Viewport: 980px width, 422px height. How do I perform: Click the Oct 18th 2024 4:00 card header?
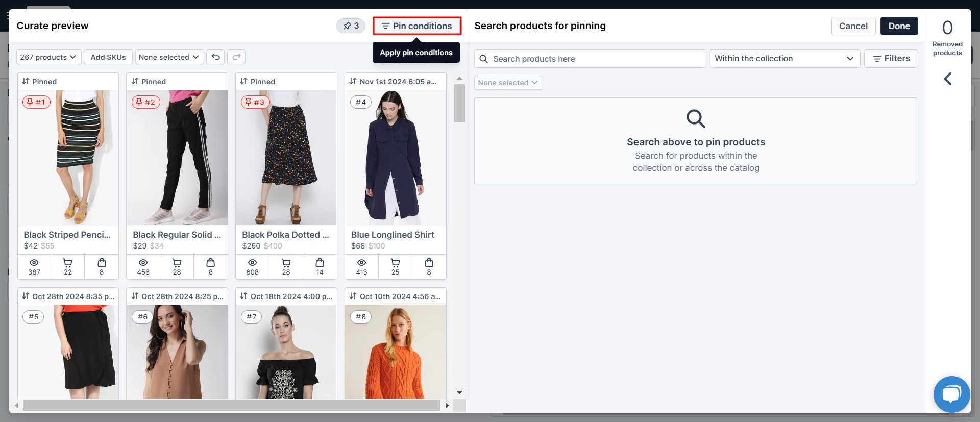pyautogui.click(x=286, y=296)
